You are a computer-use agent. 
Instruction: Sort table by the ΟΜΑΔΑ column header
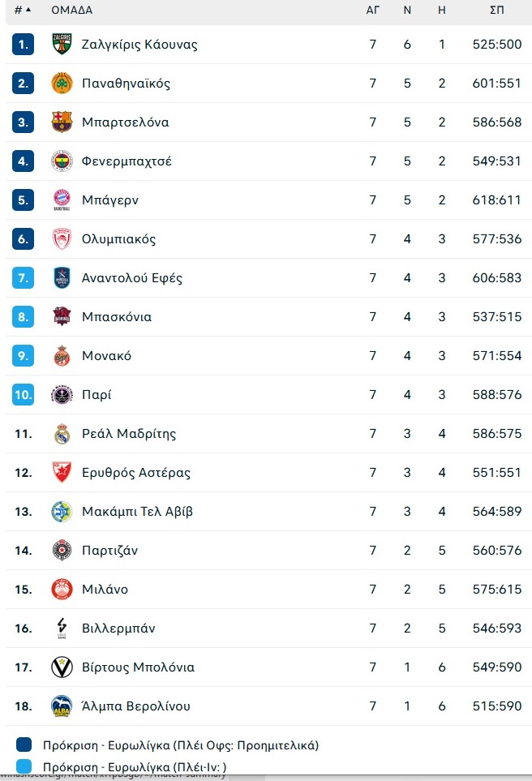click(71, 10)
